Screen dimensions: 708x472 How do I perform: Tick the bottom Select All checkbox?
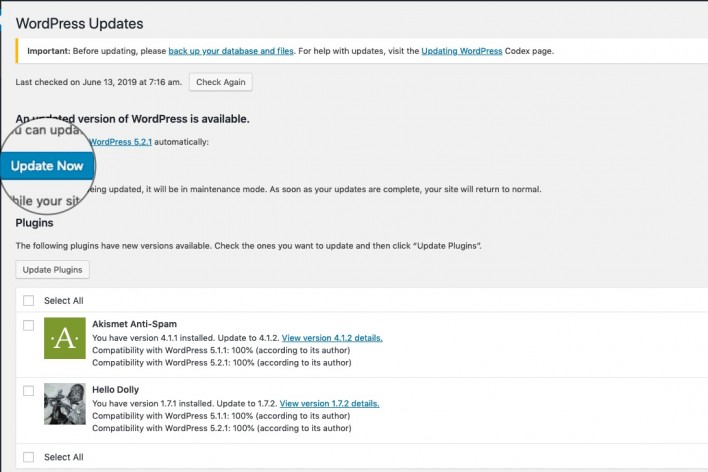pos(28,457)
